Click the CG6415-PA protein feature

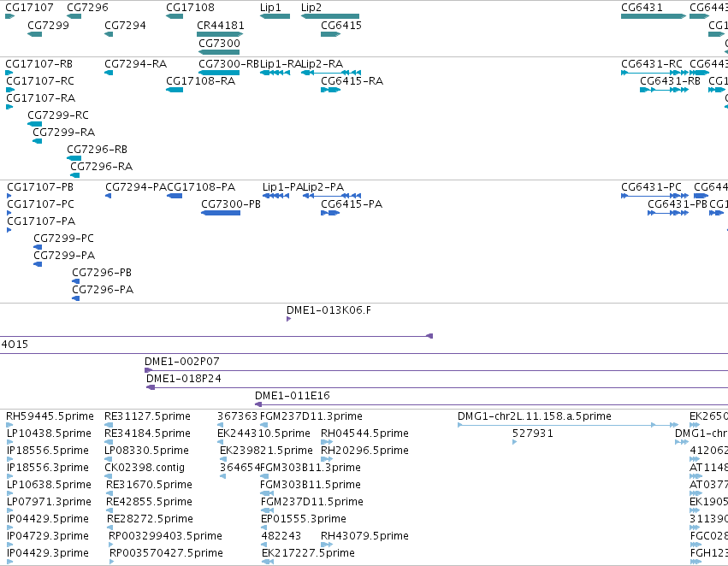330,213
